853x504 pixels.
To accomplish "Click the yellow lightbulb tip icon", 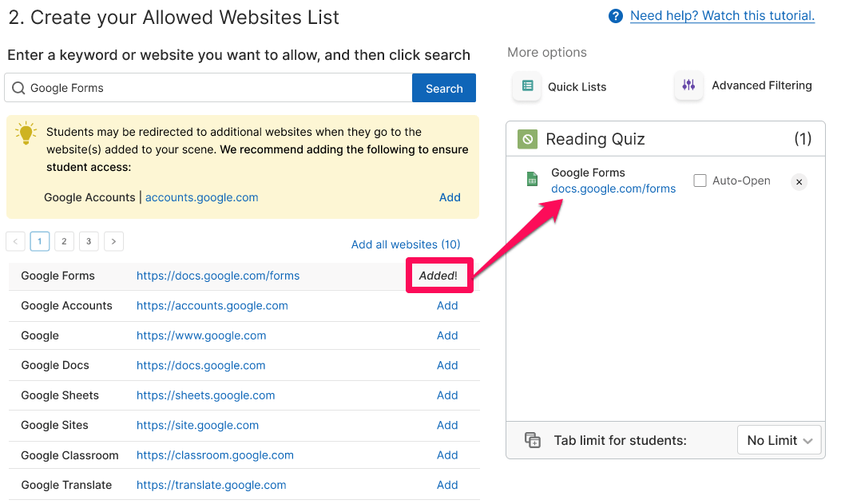I will (26, 133).
